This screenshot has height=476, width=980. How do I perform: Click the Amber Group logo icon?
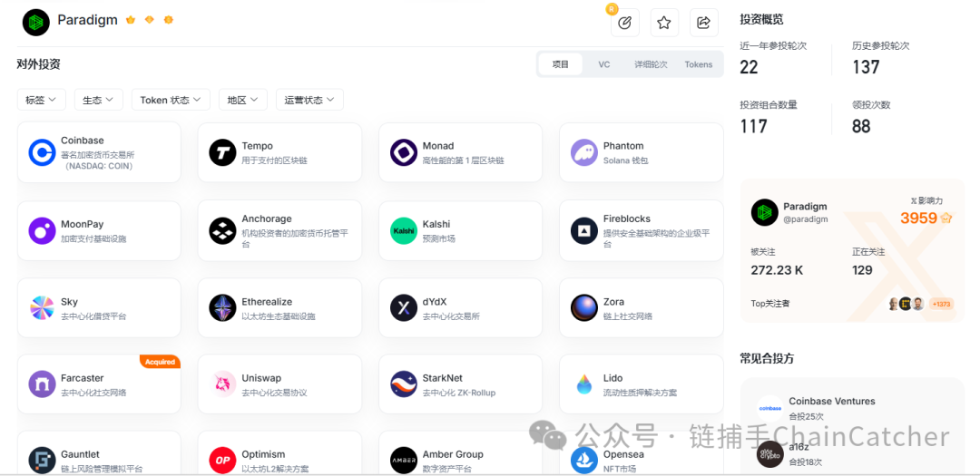click(x=404, y=461)
